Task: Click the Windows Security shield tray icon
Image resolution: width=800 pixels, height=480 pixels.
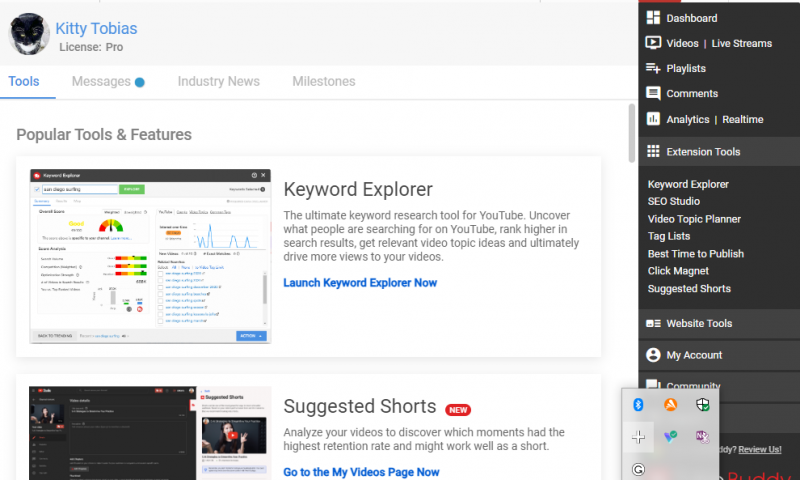Action: coord(703,405)
